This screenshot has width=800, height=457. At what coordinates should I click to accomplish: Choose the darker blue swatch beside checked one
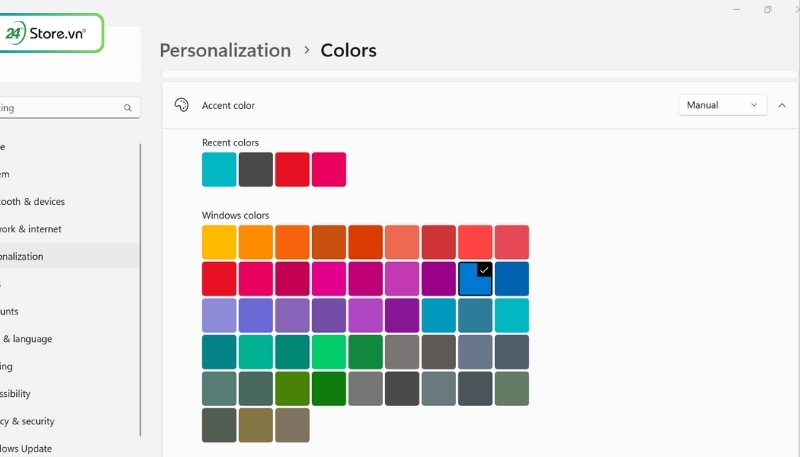[512, 279]
